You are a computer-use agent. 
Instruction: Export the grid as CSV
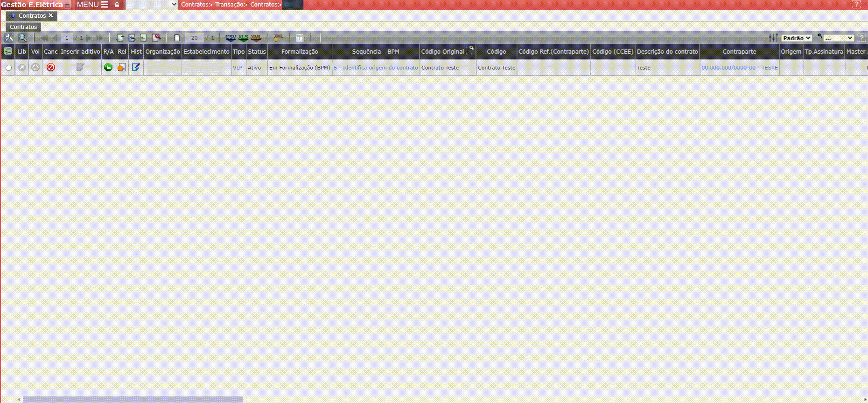click(231, 38)
